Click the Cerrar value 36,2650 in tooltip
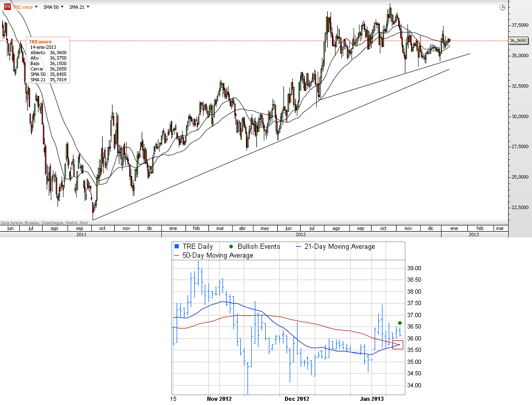The height and width of the screenshot is (405, 532). tap(58, 69)
